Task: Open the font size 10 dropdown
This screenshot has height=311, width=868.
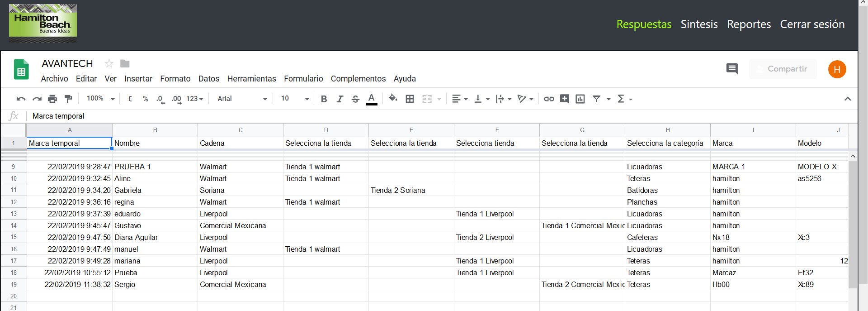Action: coord(295,99)
